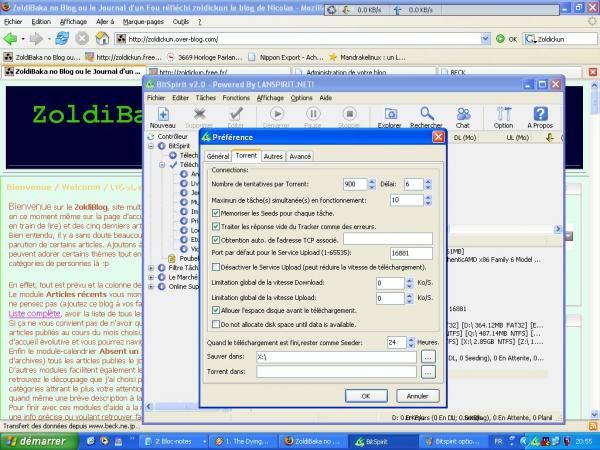The image size is (600, 450).
Task: Open the Chat tool in BitSpirit
Action: point(463,117)
